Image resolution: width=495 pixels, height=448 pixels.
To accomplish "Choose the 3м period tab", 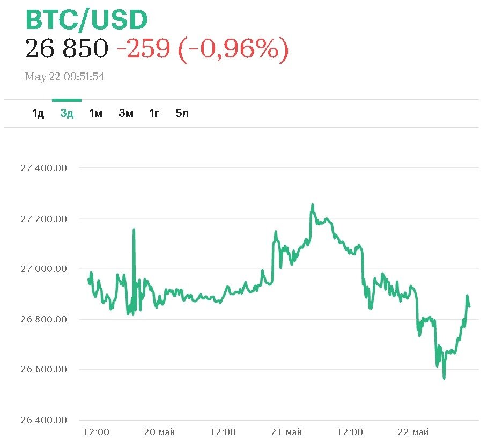I will click(x=126, y=113).
